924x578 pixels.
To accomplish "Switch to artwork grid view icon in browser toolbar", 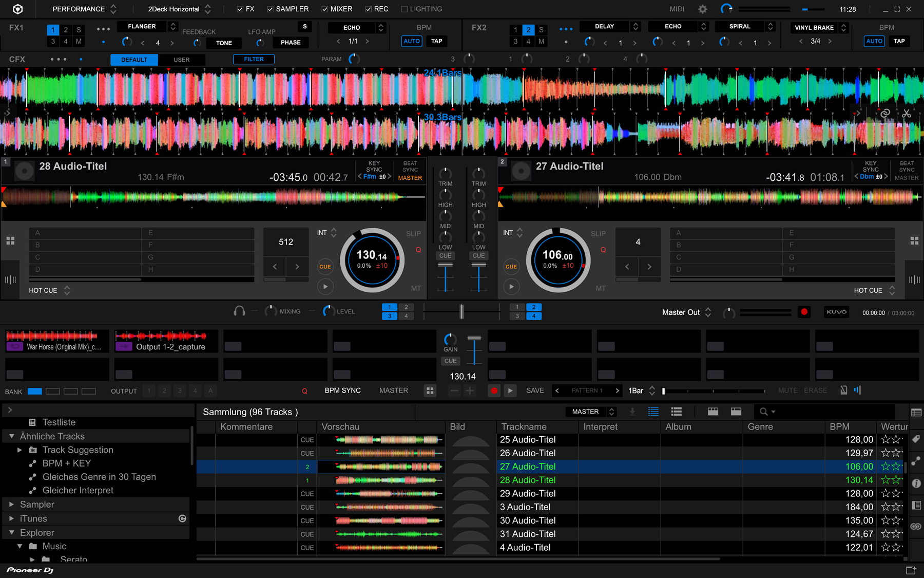I will pyautogui.click(x=713, y=411).
